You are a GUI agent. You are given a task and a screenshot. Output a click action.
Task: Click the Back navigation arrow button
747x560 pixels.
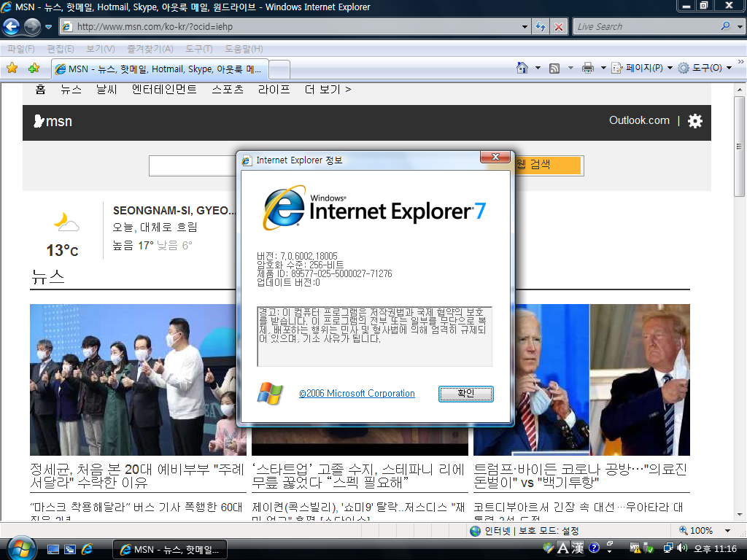coord(12,27)
